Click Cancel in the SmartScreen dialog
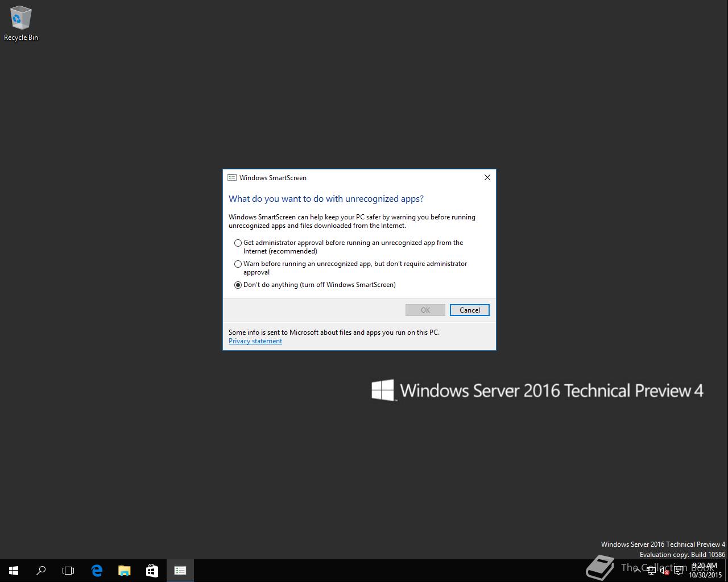 click(x=470, y=310)
